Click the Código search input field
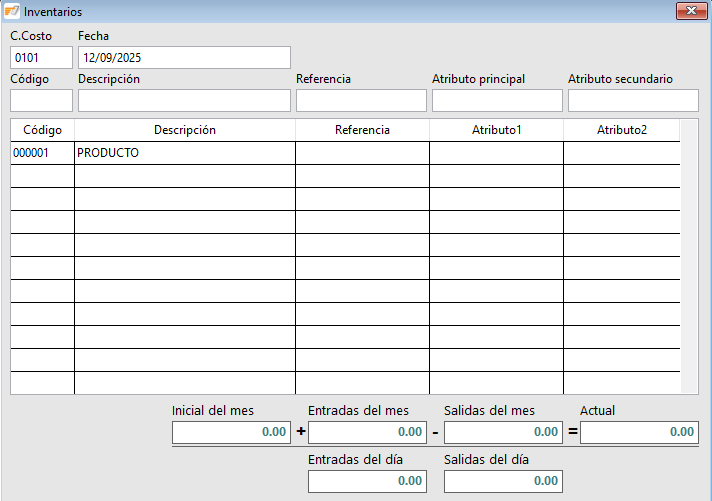This screenshot has width=712, height=501. click(x=41, y=101)
